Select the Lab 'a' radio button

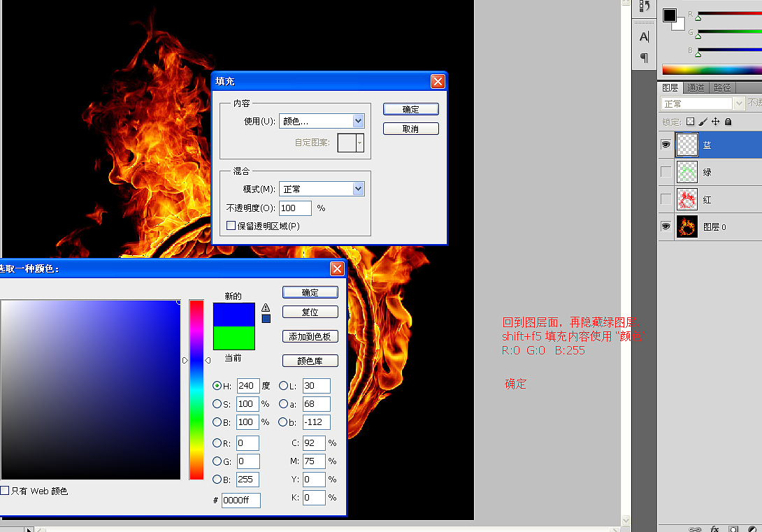283,404
